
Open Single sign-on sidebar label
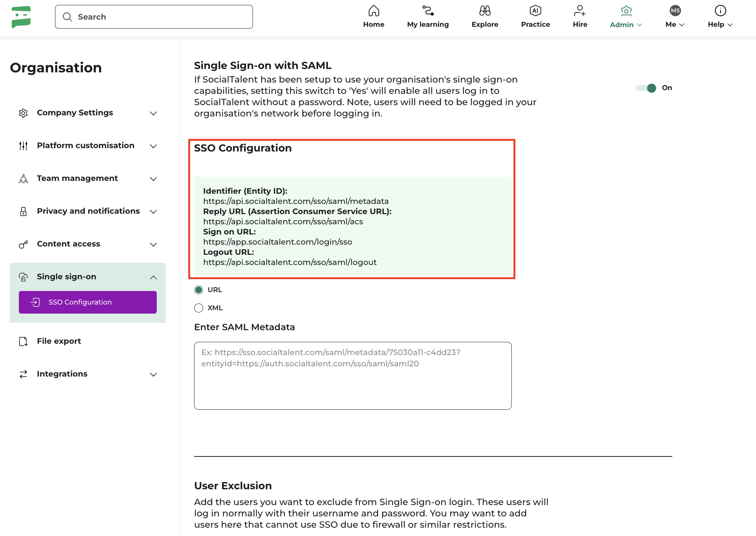click(x=66, y=277)
